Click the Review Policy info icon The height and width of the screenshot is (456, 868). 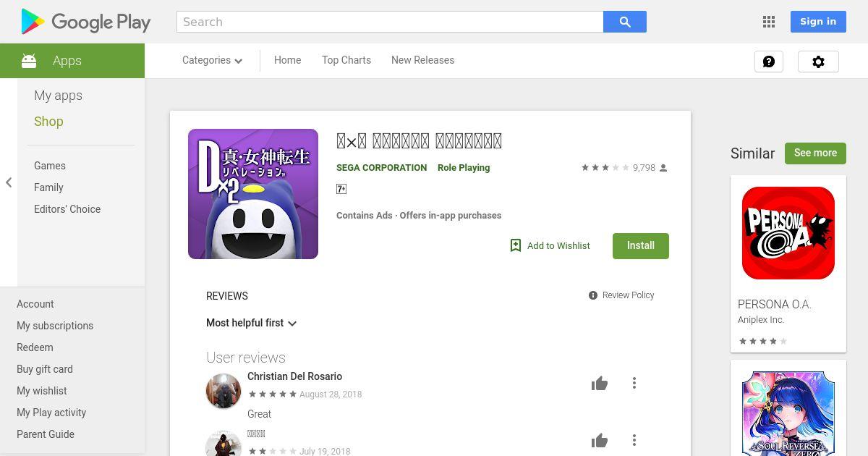click(x=593, y=295)
